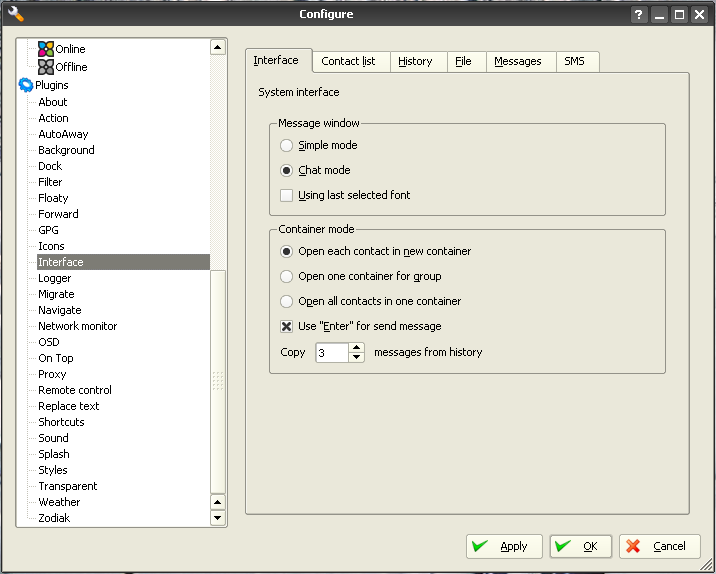Select Open all contacts in one container

[x=286, y=301]
